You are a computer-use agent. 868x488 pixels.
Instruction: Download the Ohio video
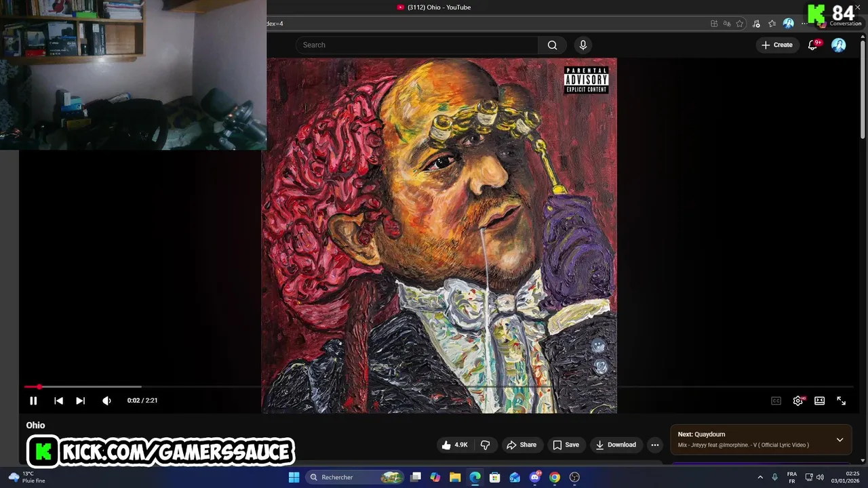pos(616,445)
